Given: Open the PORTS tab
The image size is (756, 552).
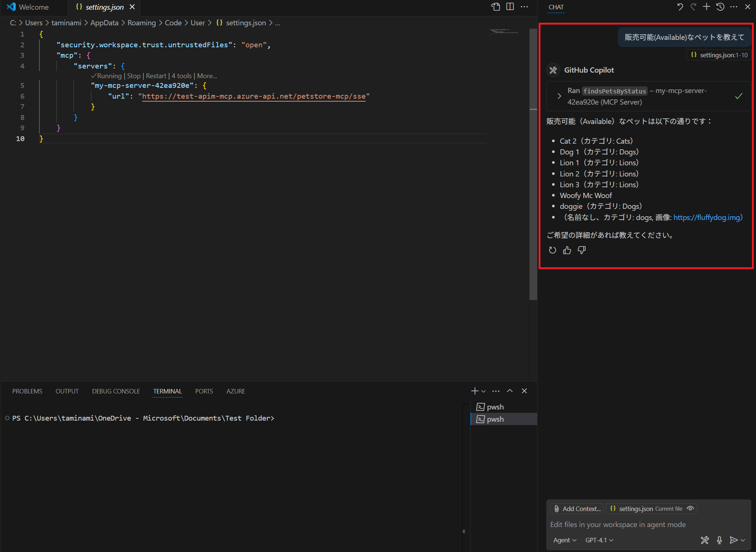Looking at the screenshot, I should [204, 391].
